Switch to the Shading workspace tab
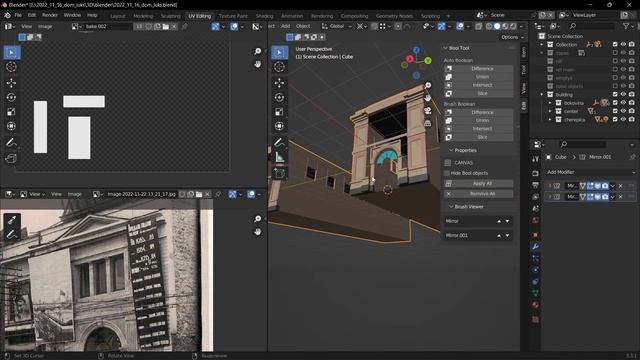Viewport: 640px width, 360px height. (264, 16)
